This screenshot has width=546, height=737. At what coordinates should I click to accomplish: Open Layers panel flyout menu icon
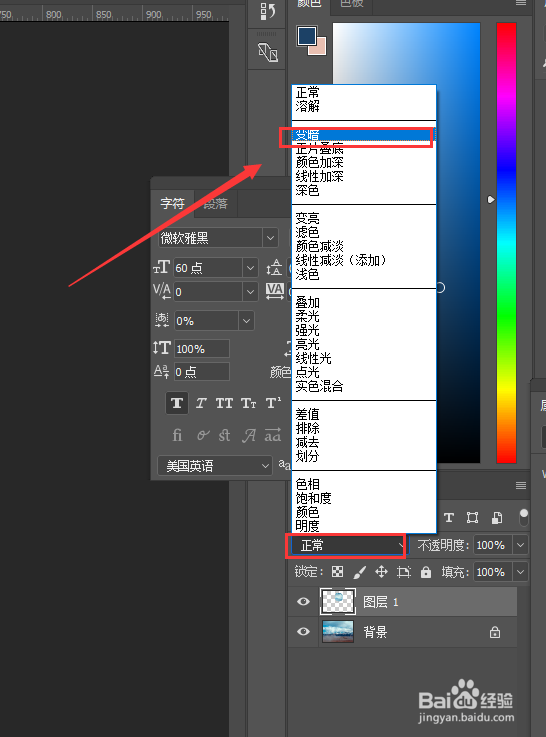521,486
